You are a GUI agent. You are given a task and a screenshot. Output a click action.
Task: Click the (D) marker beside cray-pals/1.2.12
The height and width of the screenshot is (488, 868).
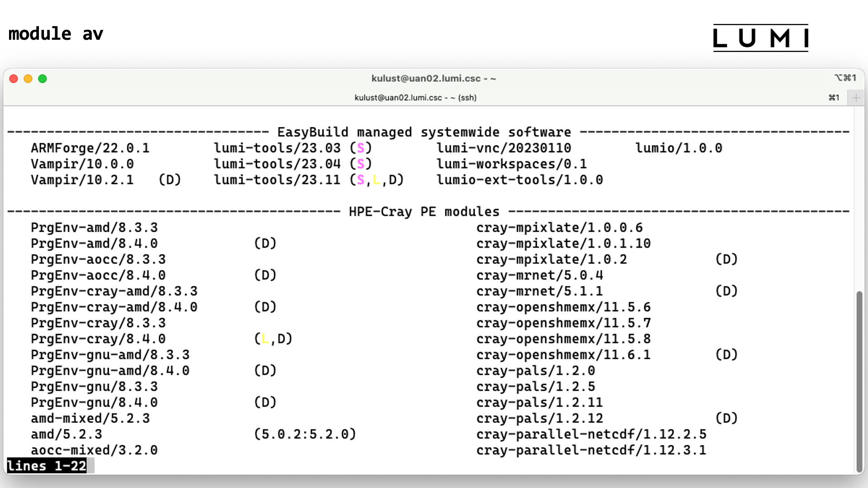pos(726,418)
